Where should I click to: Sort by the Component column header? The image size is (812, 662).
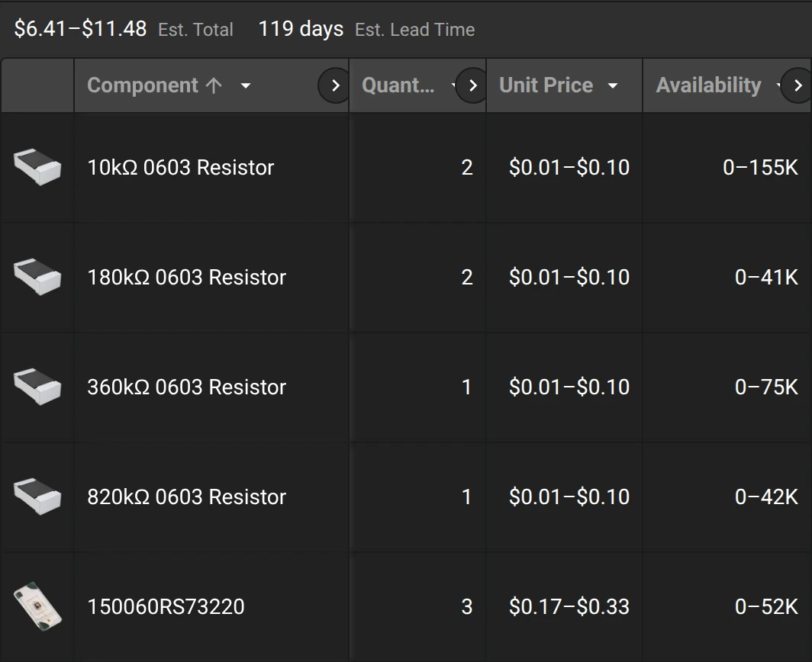click(x=143, y=85)
